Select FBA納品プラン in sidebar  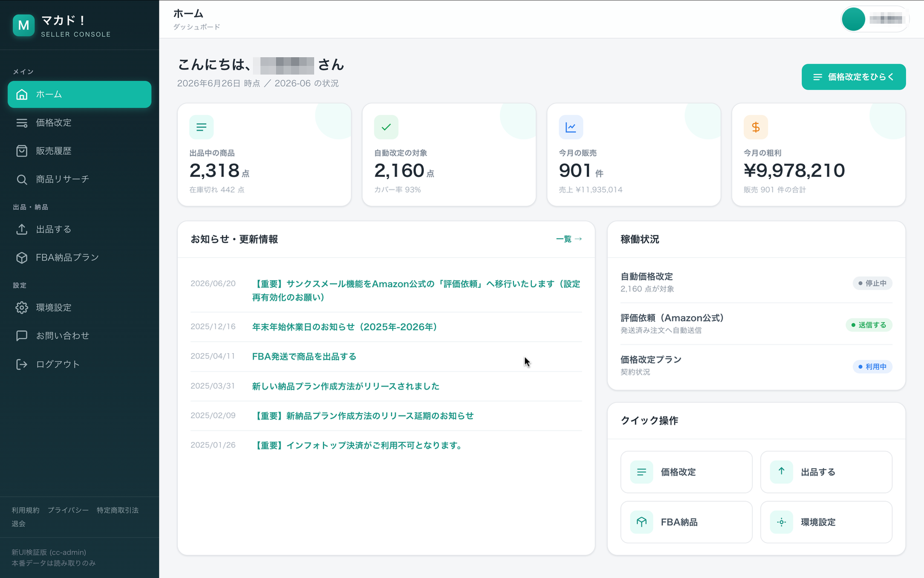tap(80, 258)
